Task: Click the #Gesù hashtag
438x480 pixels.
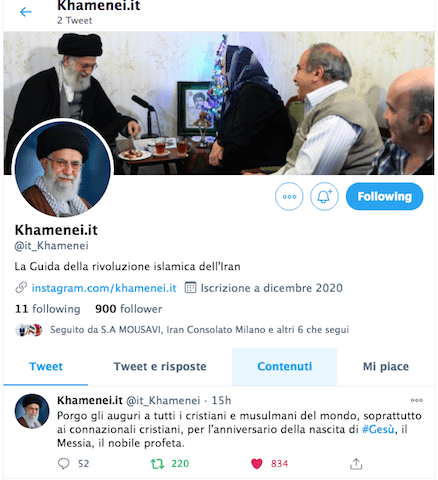Action: coord(378,429)
